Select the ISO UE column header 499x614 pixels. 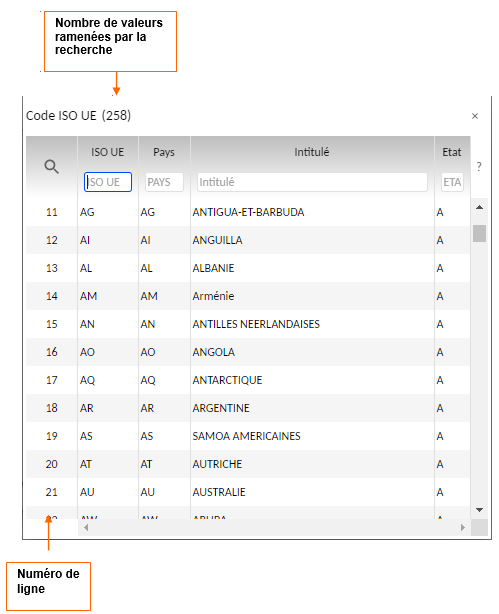pos(107,152)
